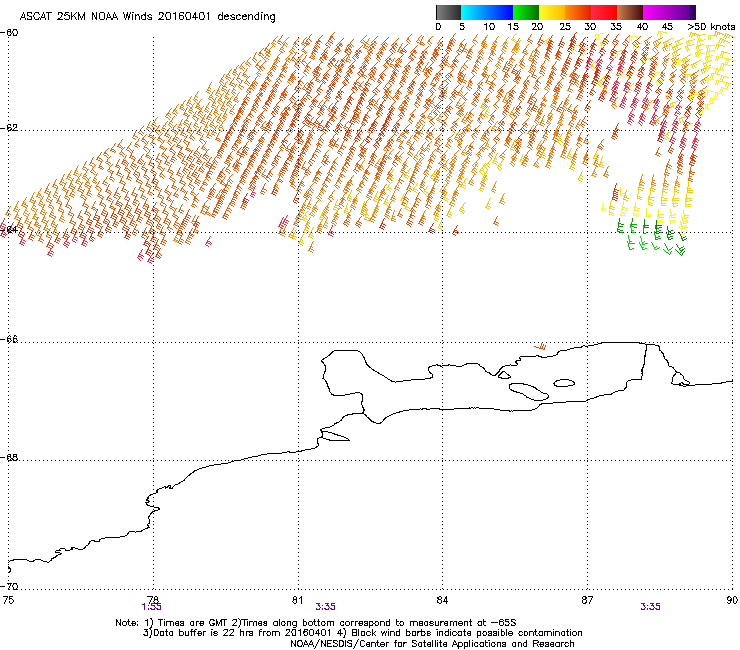The image size is (740, 650).
Task: Click the green 15-20 knots legend swatch
Action: click(526, 12)
